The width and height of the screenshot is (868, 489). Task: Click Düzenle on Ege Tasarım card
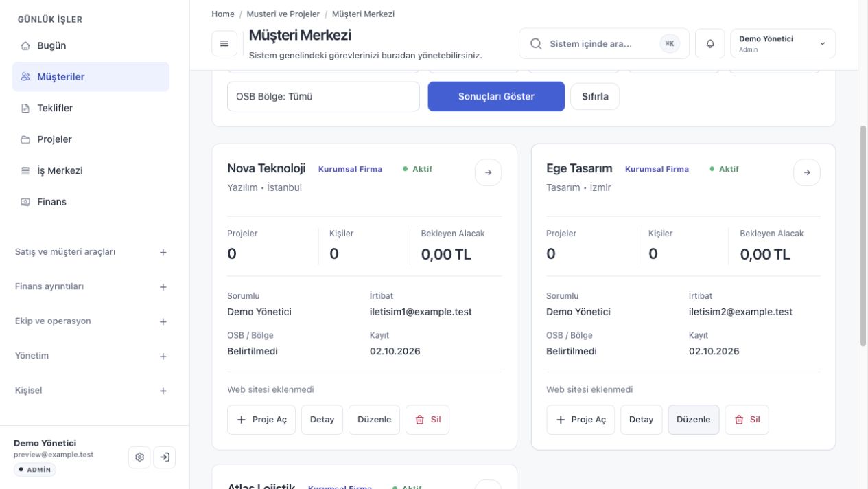[694, 420]
